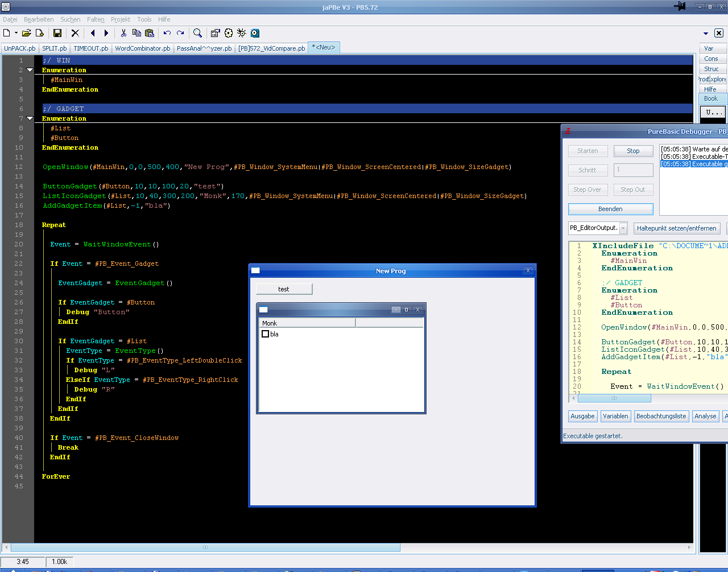Click the Stop button in the debugger
Image resolution: width=728 pixels, height=572 pixels.
[633, 151]
